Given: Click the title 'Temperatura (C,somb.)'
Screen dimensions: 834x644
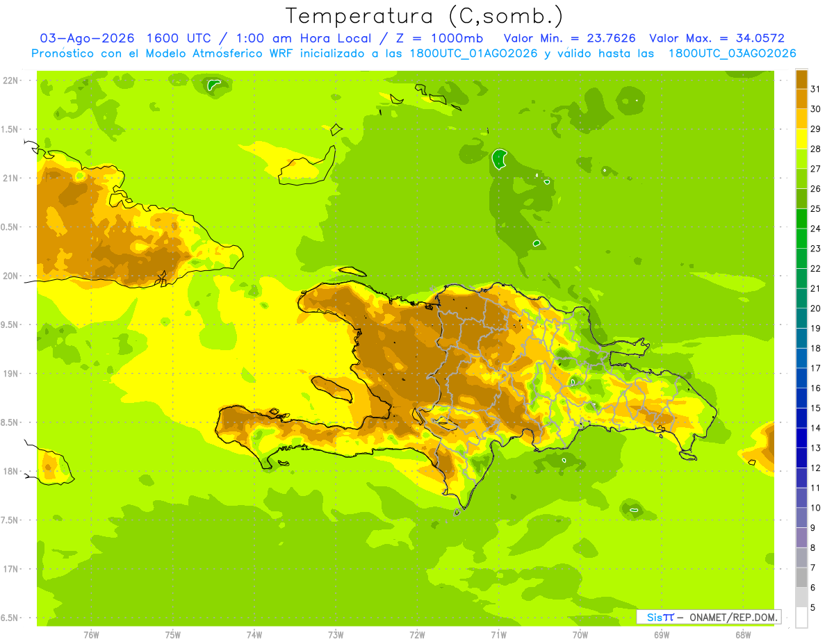Looking at the screenshot, I should pyautogui.click(x=424, y=16).
